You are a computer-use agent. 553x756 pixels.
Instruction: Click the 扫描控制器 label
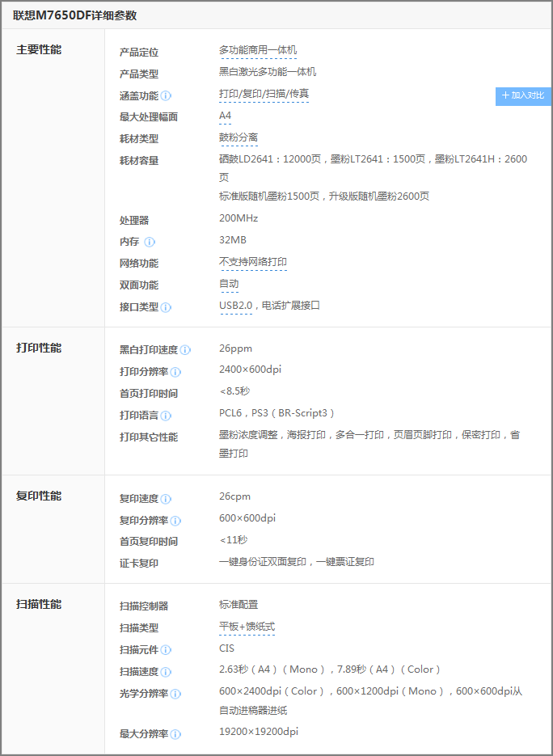coord(144,606)
